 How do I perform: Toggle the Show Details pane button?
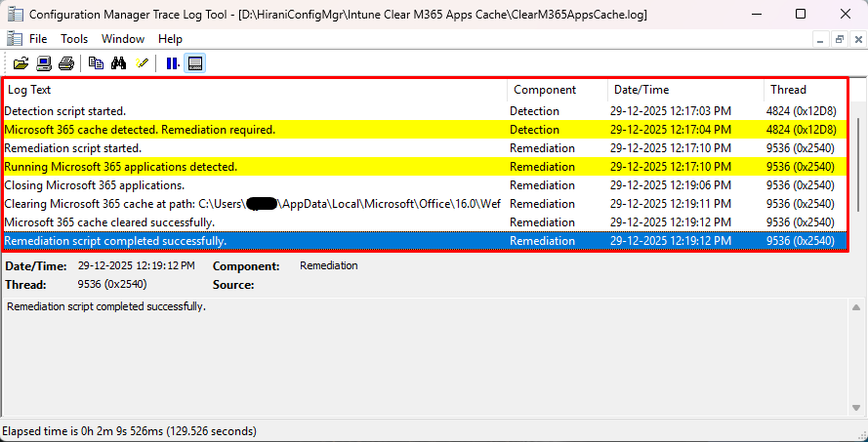click(x=195, y=63)
